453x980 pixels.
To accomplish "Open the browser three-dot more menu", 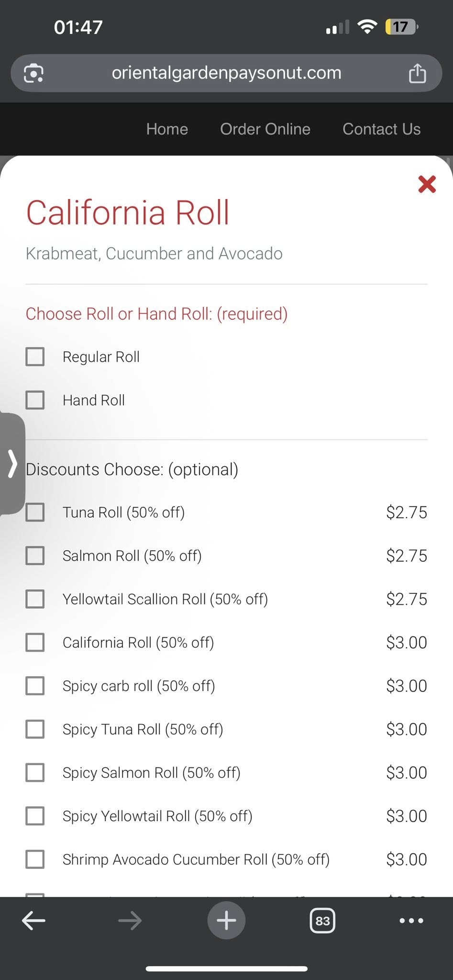I will pyautogui.click(x=411, y=920).
